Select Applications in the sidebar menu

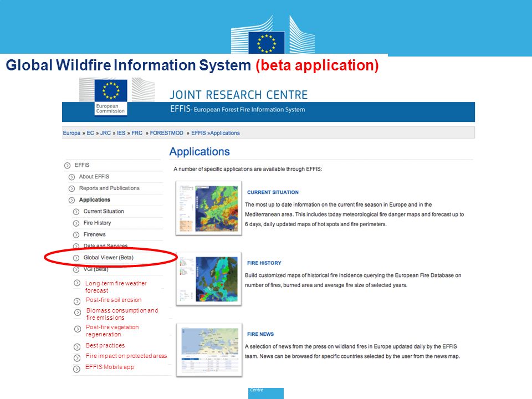95,200
